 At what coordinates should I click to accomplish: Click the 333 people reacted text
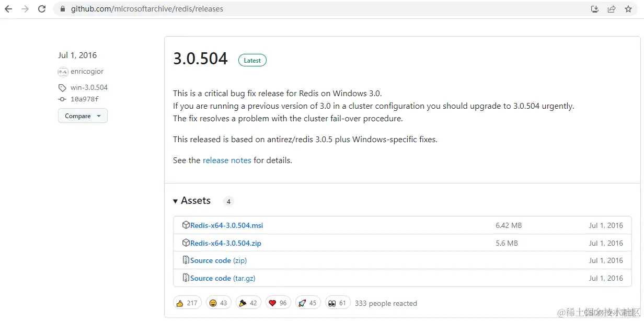tap(386, 303)
